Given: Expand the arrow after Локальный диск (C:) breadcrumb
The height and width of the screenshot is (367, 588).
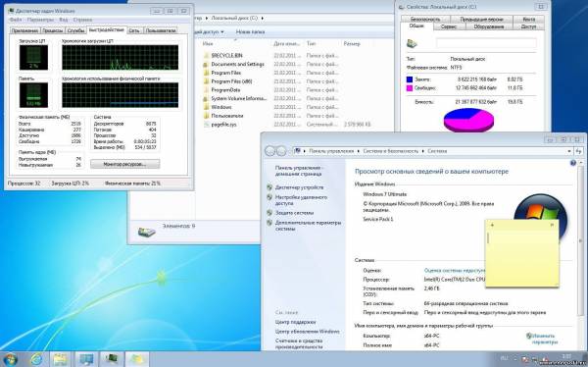Looking at the screenshot, I should pos(263,18).
